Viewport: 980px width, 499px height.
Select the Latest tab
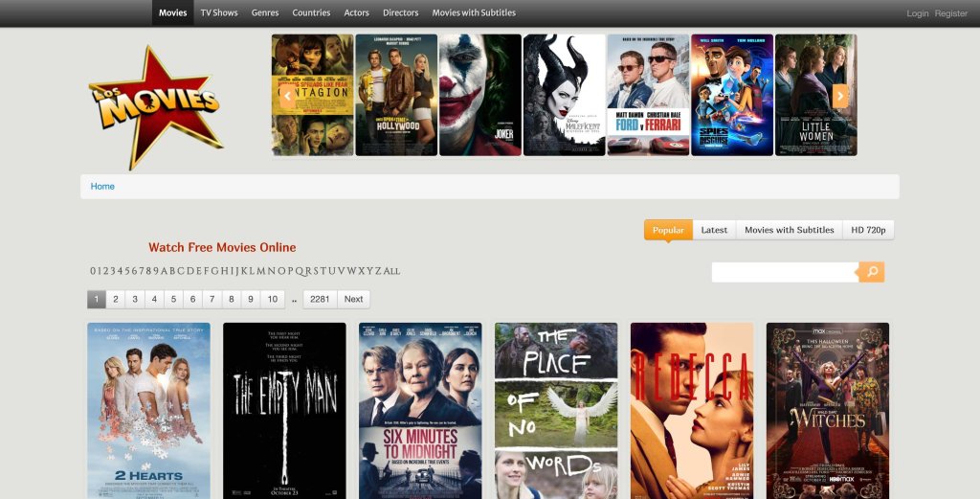(x=714, y=230)
